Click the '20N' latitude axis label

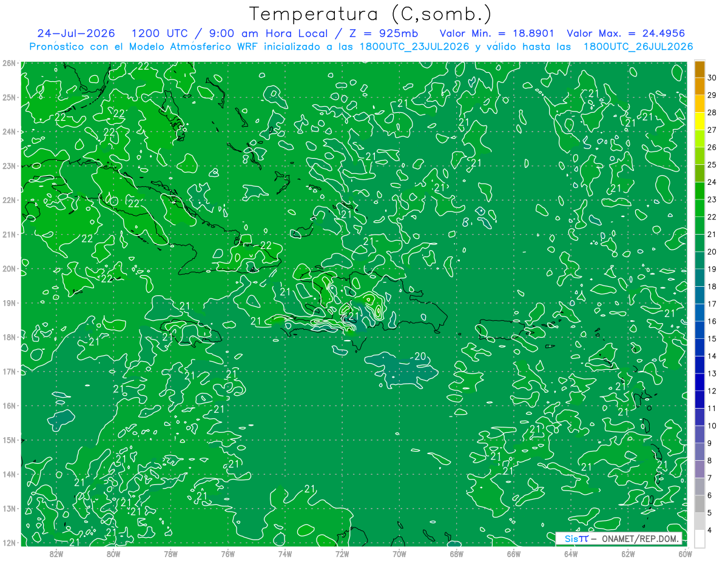click(8, 269)
